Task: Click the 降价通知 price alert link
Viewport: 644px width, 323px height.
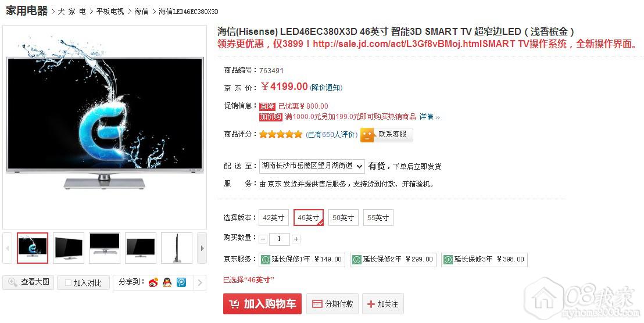Action: point(326,87)
